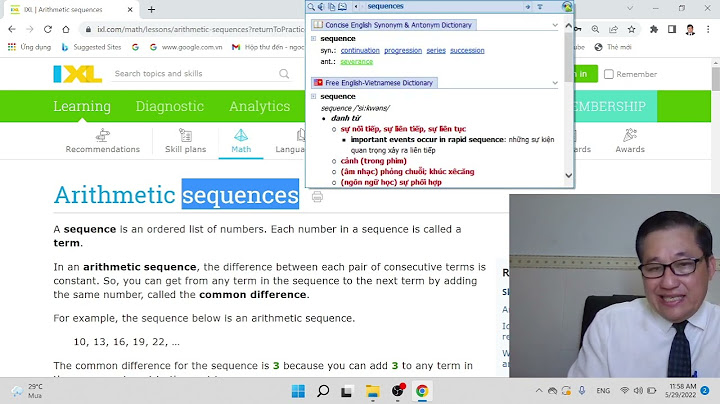Expand the first 'sequence' entry plus box
Viewport: 720px width, 404px height.
[314, 39]
